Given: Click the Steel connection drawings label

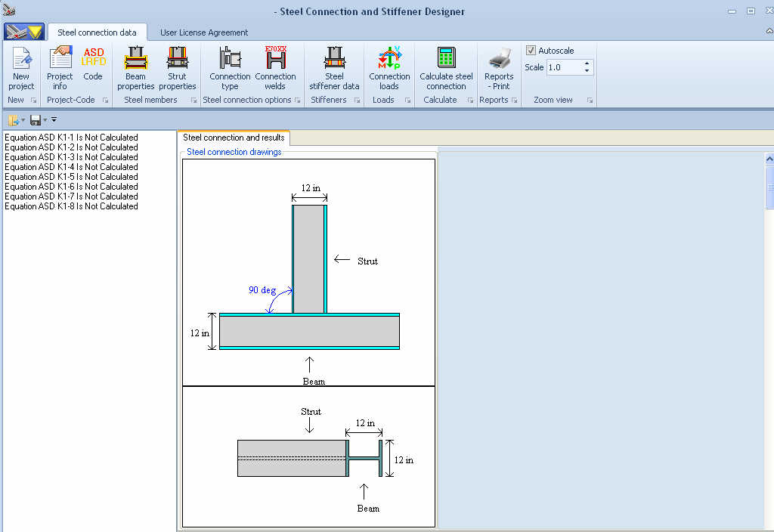Looking at the screenshot, I should tap(234, 152).
